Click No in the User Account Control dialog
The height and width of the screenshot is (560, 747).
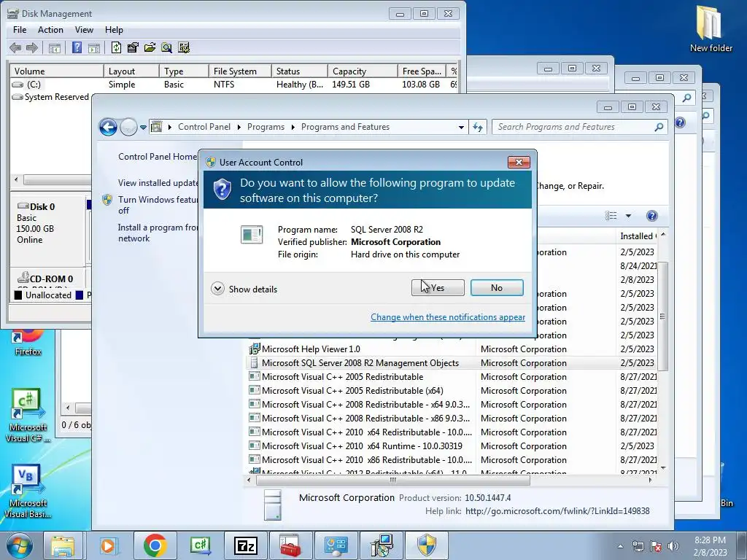click(x=497, y=287)
